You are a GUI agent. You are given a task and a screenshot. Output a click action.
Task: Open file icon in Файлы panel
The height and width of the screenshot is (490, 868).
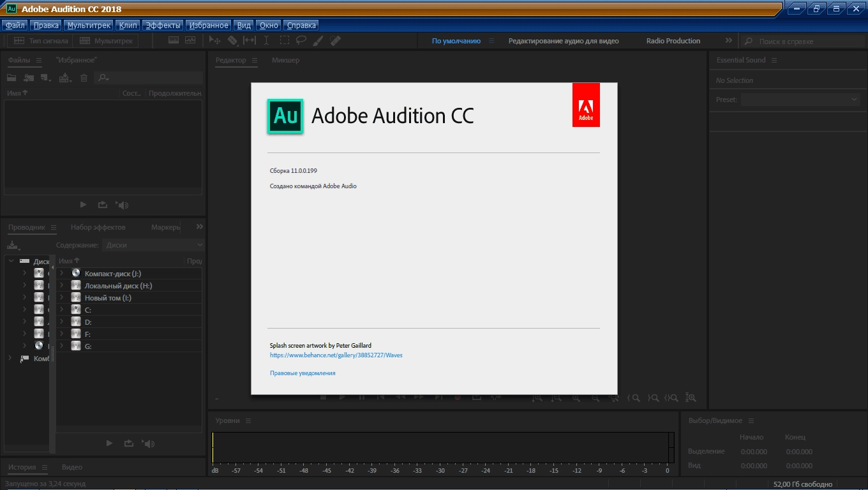11,78
